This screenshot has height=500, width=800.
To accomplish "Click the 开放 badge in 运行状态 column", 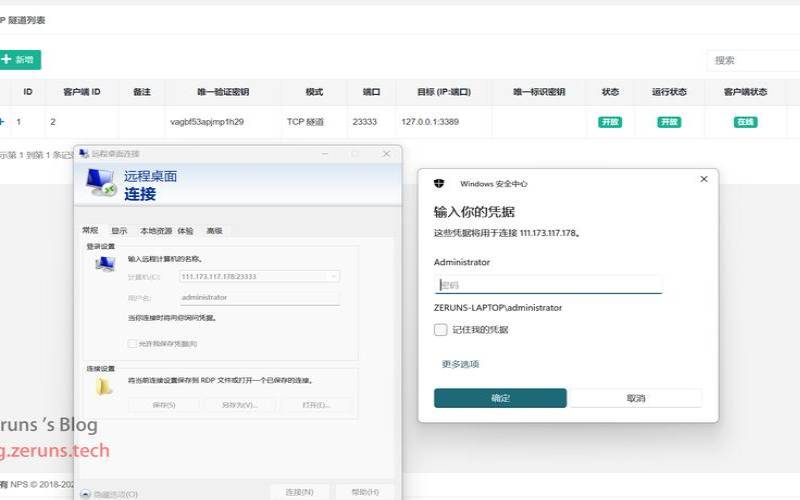I will point(669,122).
